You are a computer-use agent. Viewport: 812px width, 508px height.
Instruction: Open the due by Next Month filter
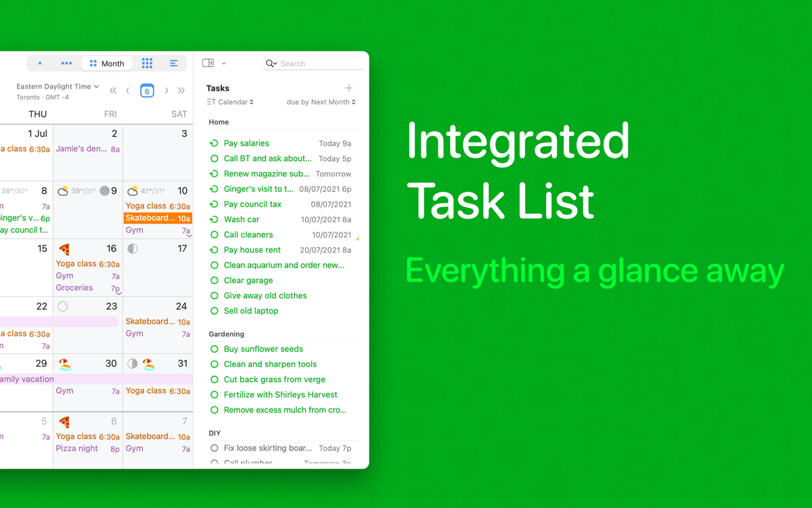[x=320, y=102]
